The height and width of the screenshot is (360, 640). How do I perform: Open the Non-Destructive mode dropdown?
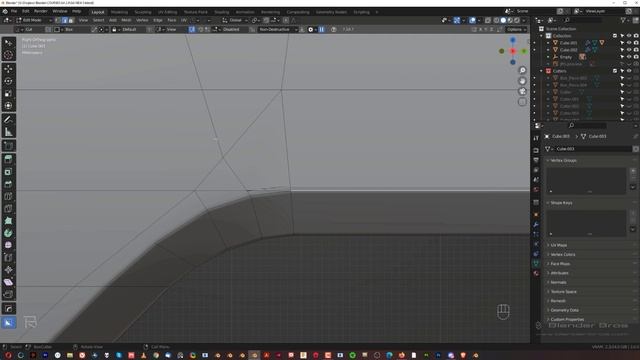tap(278, 29)
